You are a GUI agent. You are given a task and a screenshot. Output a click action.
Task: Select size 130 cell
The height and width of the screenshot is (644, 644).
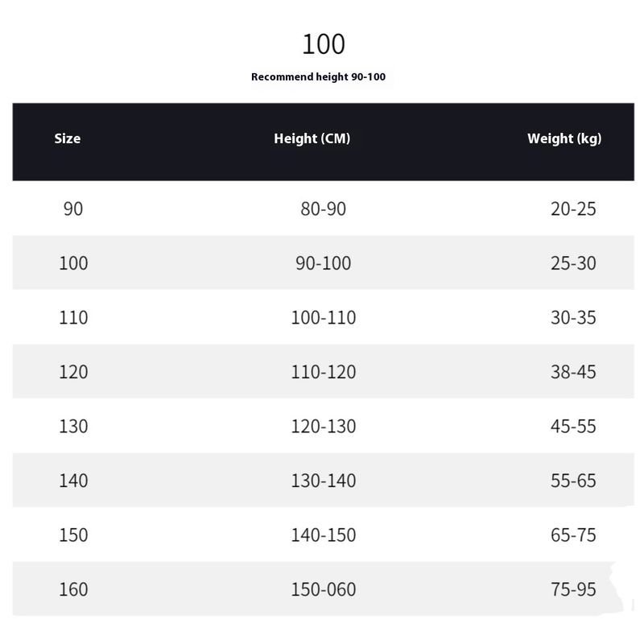click(x=73, y=427)
